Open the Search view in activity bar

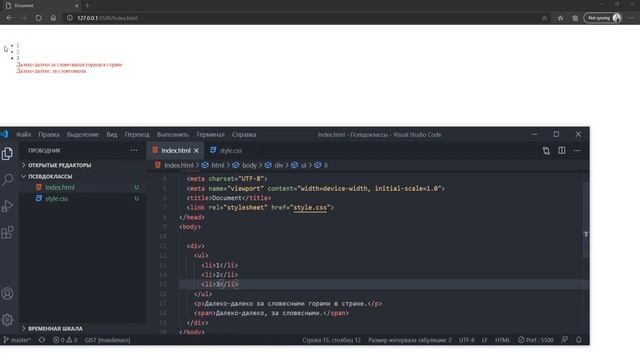[7, 180]
